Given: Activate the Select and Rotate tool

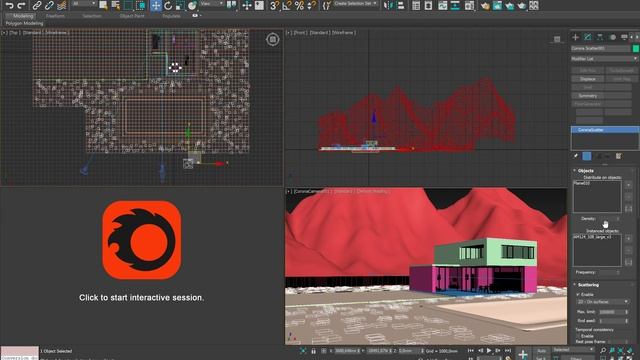Looking at the screenshot, I should point(168,5).
